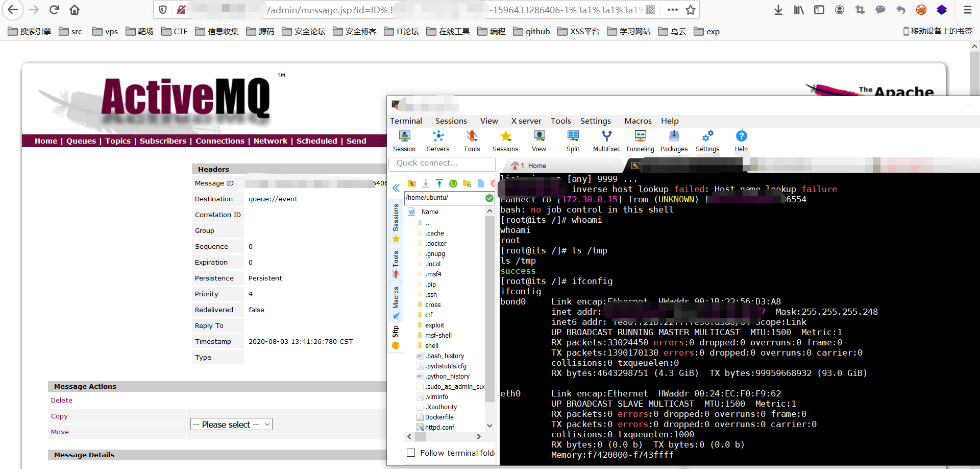This screenshot has width=980, height=469.
Task: Open the github bookmarks folder
Action: 531,31
